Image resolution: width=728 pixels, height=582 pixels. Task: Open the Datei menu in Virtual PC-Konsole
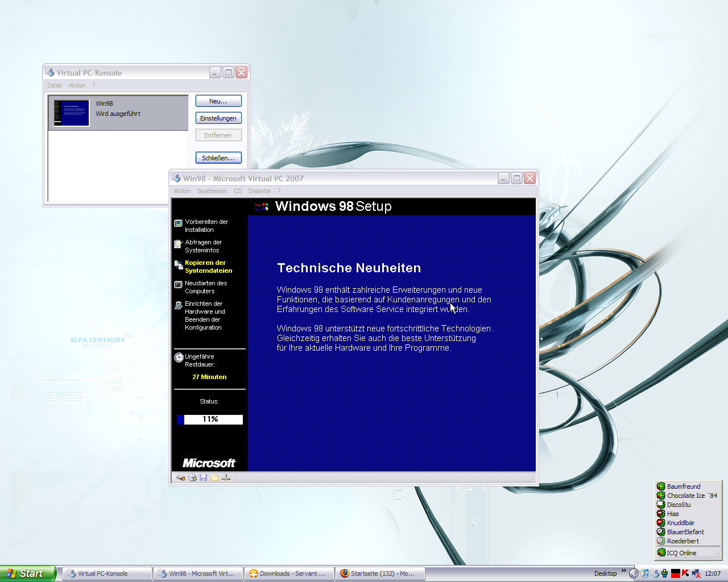pyautogui.click(x=55, y=85)
